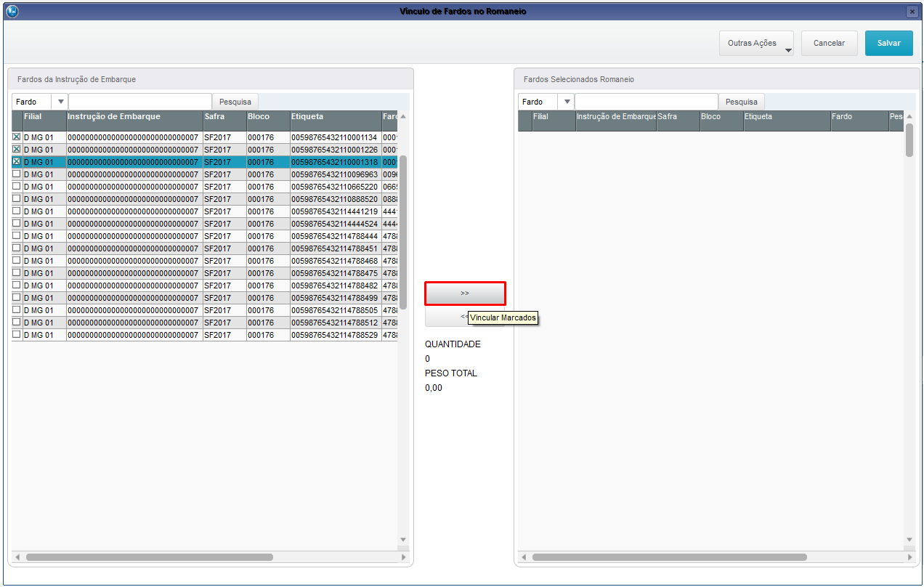Tick the checkbox for etiqueta 005987654321147888444
This screenshot has width=924, height=587.
coord(17,235)
